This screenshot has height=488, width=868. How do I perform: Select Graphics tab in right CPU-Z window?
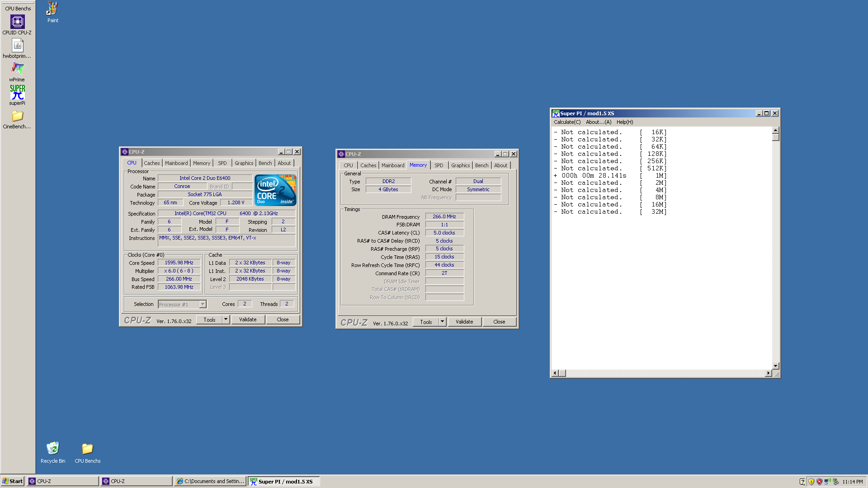point(461,165)
